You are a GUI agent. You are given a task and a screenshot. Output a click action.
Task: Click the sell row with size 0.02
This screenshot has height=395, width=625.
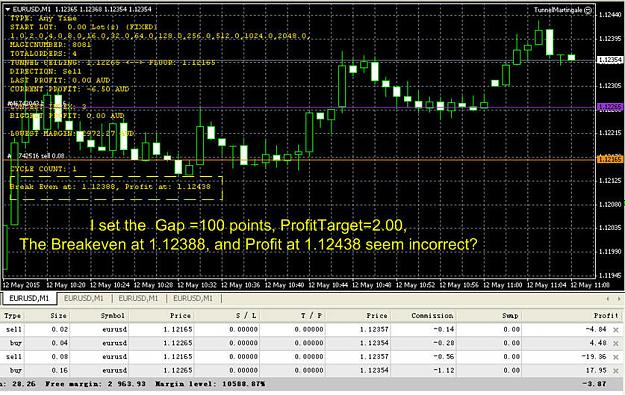311,330
